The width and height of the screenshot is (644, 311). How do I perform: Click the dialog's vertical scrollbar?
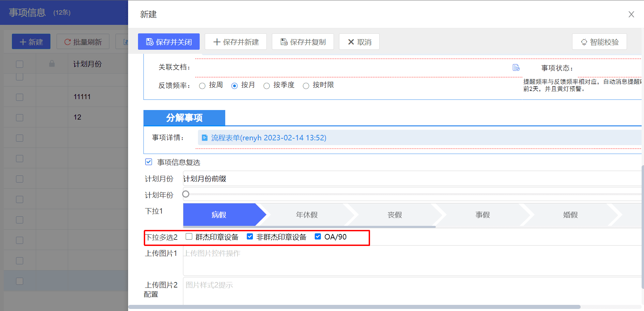tap(642, 227)
